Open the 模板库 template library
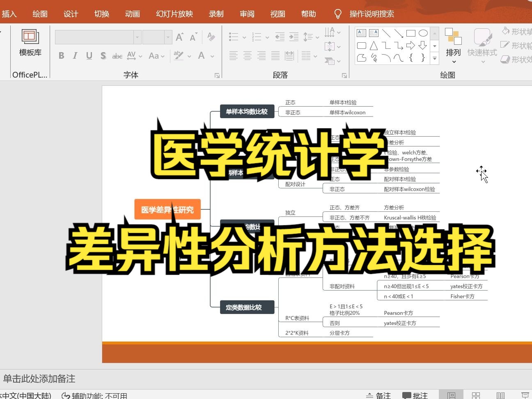Viewport: 532px width, 399px height. pyautogui.click(x=30, y=43)
